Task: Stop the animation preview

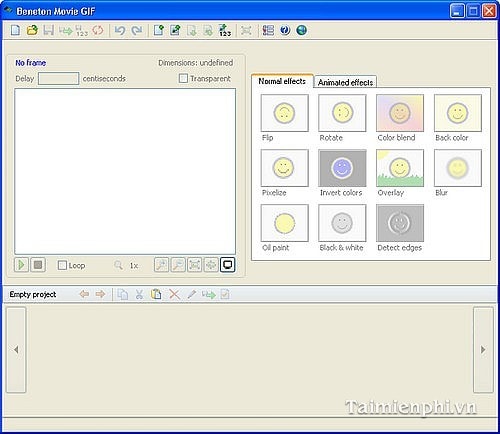Action: pyautogui.click(x=38, y=265)
